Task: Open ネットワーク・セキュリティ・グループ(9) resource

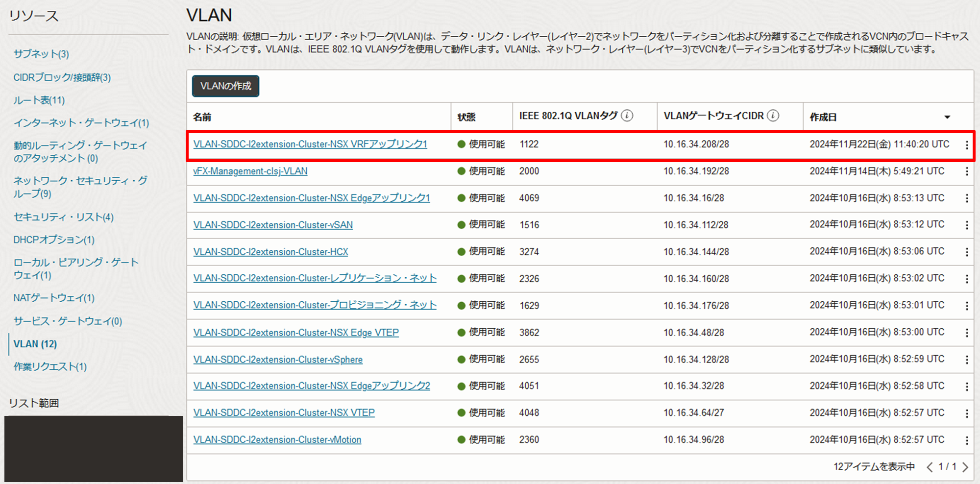Action: [x=80, y=187]
